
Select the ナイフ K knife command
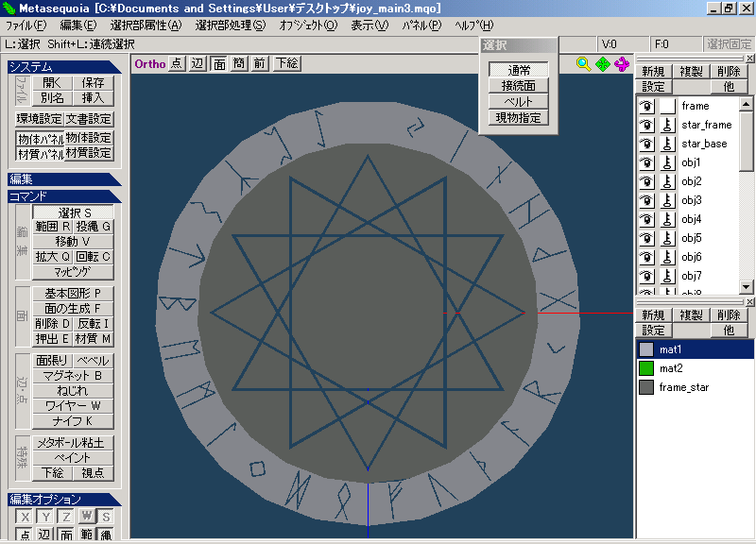click(73, 421)
